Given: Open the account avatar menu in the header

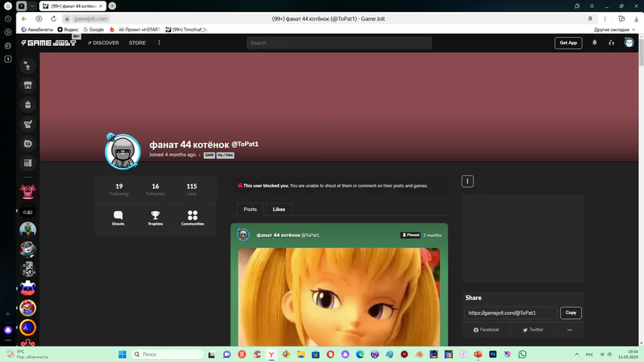Looking at the screenshot, I should (629, 42).
